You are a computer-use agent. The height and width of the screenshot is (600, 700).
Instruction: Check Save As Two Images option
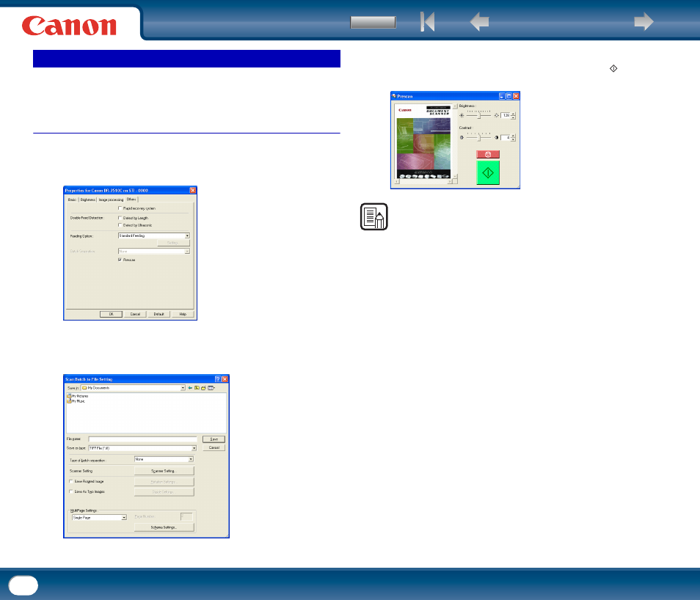tap(71, 491)
